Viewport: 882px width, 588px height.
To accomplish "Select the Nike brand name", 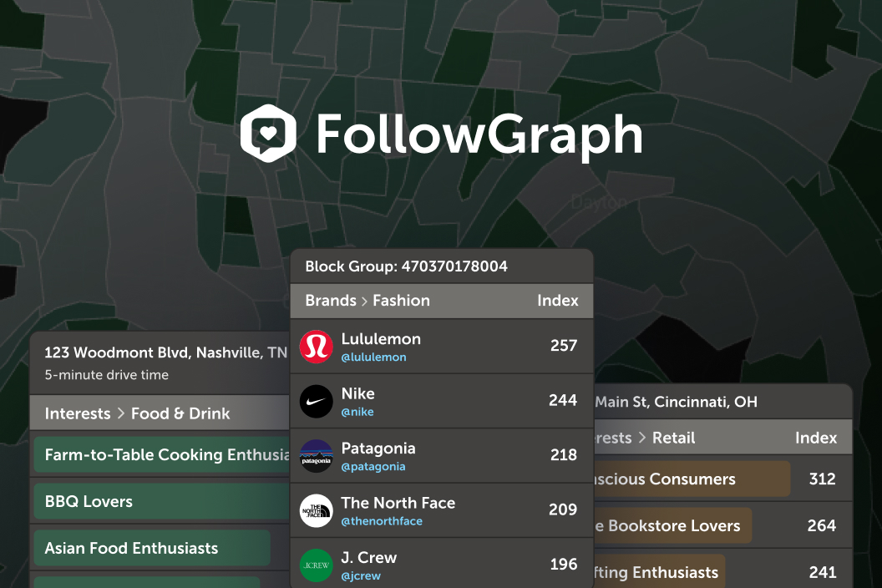I will click(357, 393).
